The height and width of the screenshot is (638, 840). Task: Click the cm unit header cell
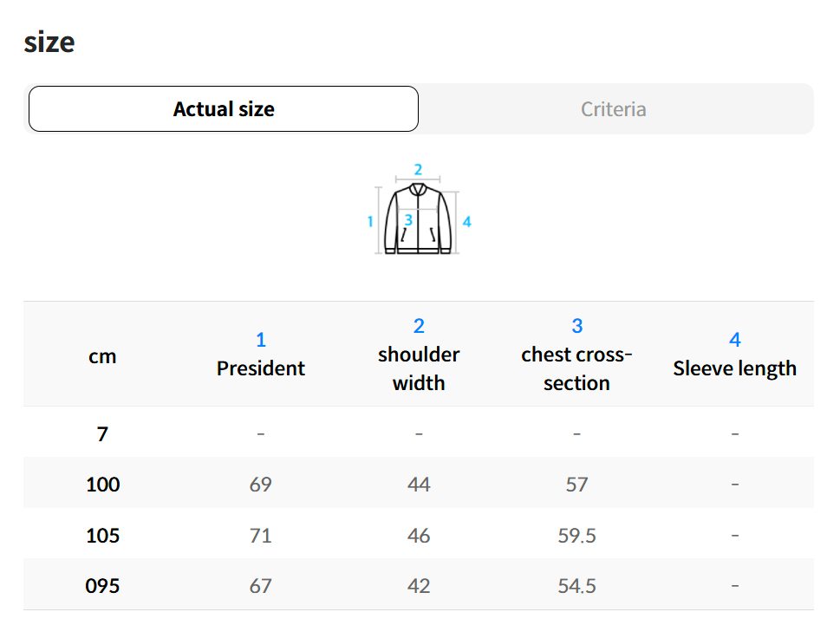pyautogui.click(x=102, y=355)
